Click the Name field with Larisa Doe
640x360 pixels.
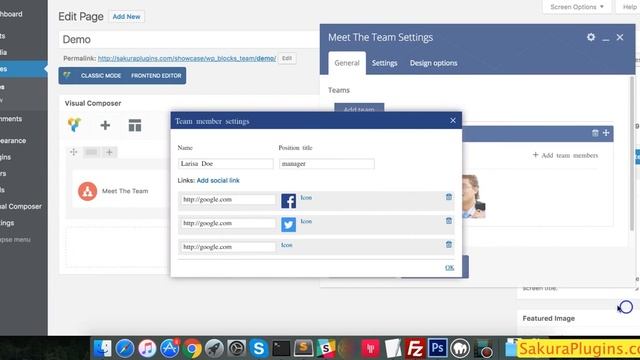click(226, 164)
